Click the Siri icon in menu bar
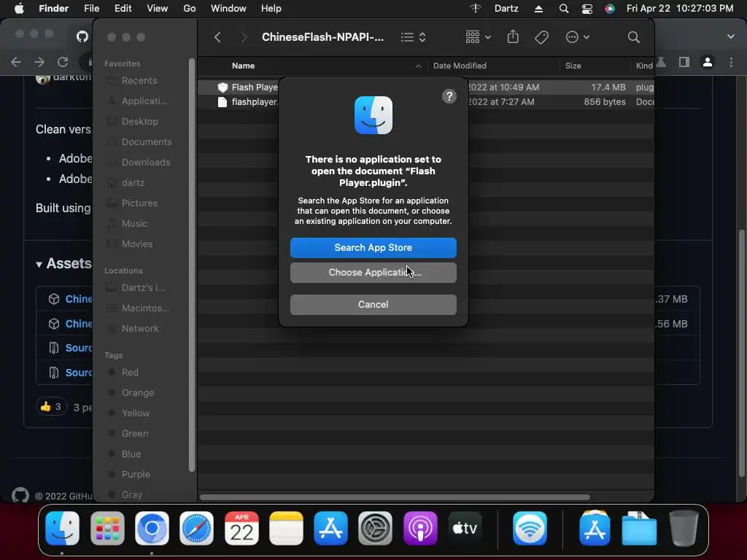This screenshot has width=747, height=560. click(609, 9)
